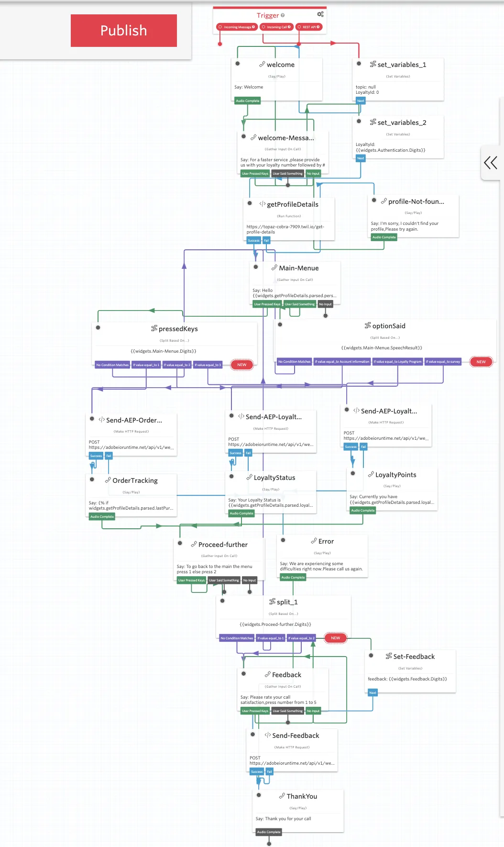Click the code icon on Send-Feedback widget

click(268, 735)
